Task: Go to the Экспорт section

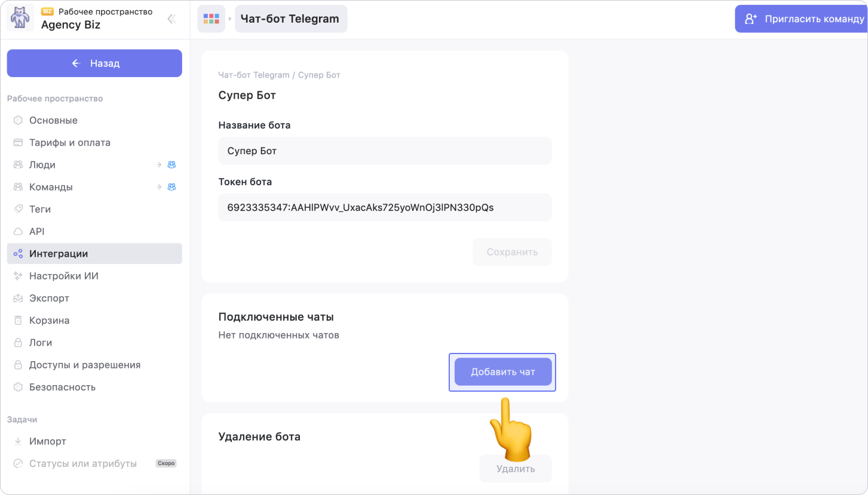Action: click(x=50, y=298)
